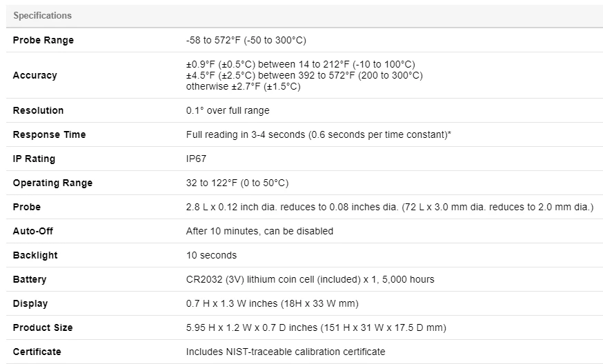Click the Operating Range label
Screen dimensions: 603x364
[x=53, y=183]
